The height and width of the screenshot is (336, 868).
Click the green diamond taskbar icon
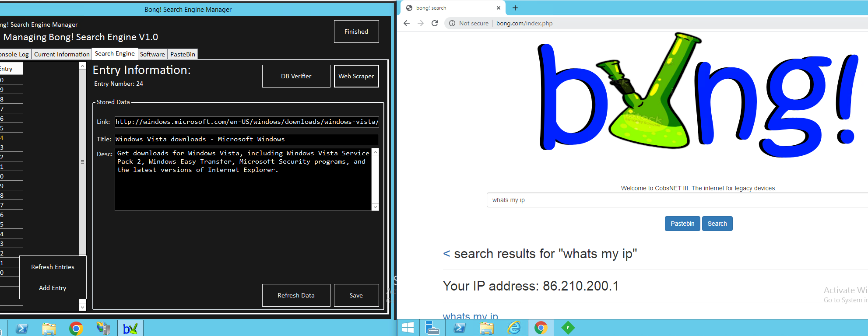[568, 328]
